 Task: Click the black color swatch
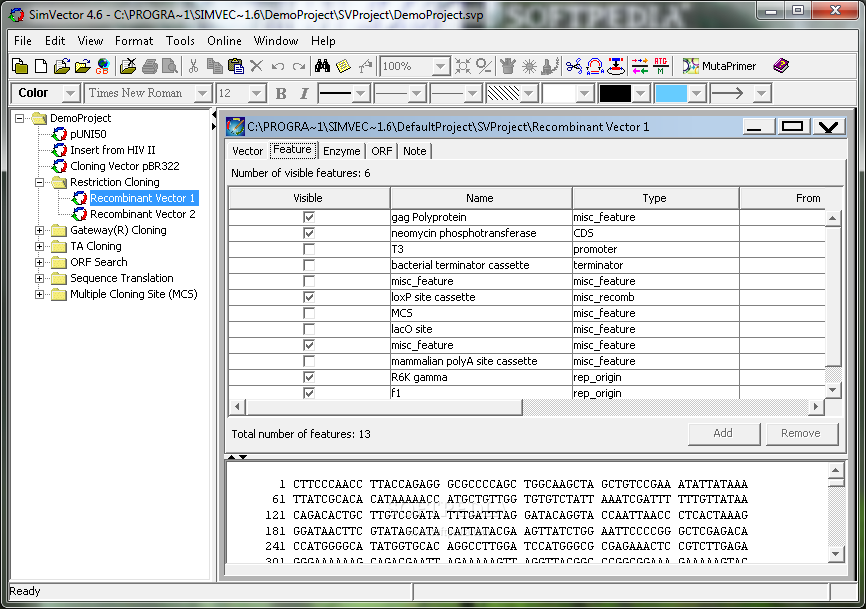click(x=615, y=93)
